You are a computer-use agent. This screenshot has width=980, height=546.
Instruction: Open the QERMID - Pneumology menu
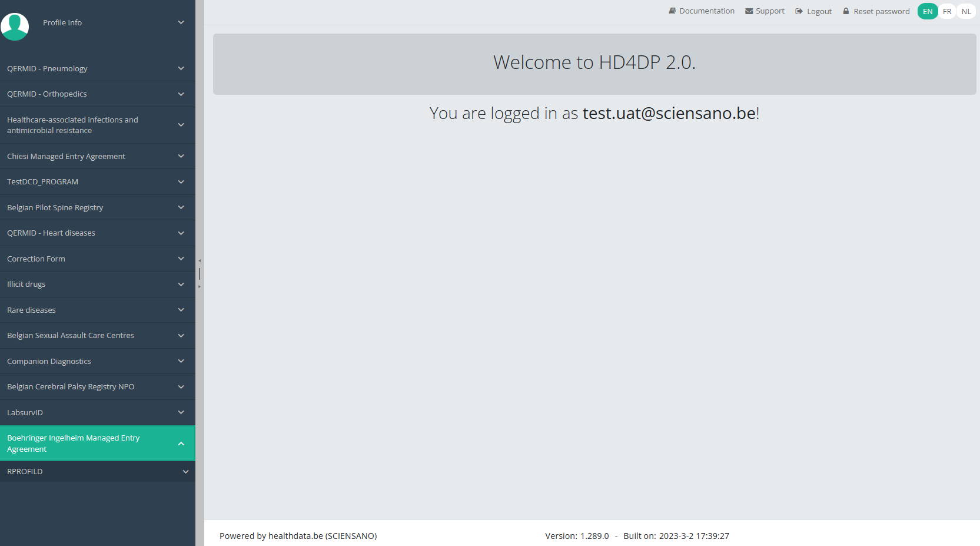(47, 69)
